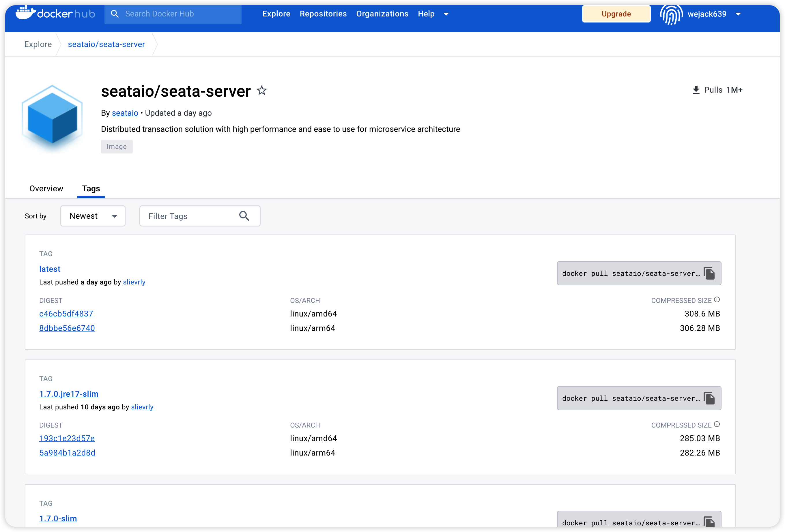Open Repositories in the top navigation
The height and width of the screenshot is (532, 785).
coord(323,14)
